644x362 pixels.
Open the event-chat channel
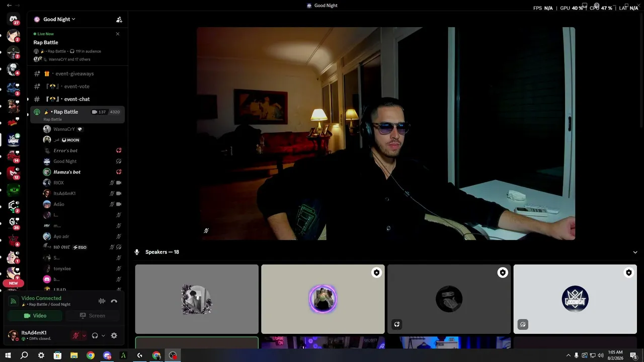(77, 99)
